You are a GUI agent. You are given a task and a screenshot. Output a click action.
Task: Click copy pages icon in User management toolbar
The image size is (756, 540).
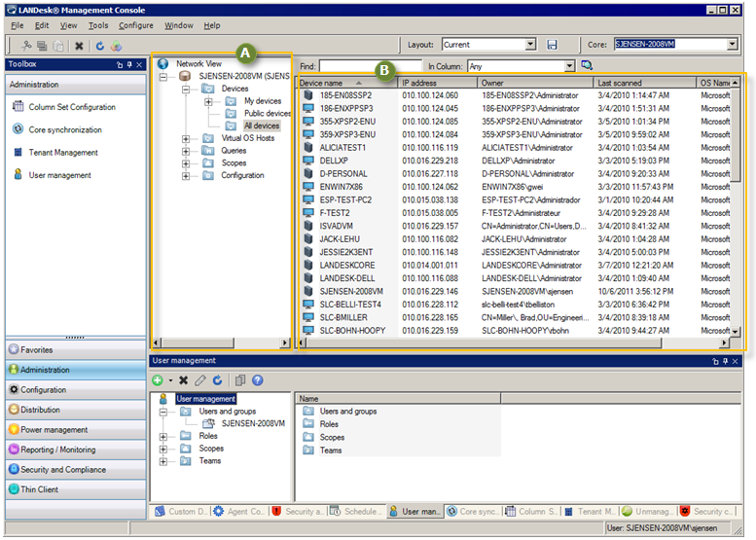[x=240, y=380]
